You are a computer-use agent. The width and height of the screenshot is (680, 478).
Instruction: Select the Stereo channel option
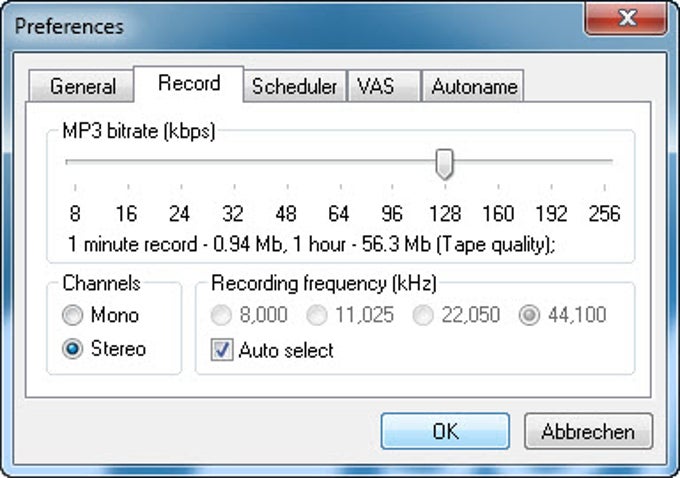click(104, 348)
